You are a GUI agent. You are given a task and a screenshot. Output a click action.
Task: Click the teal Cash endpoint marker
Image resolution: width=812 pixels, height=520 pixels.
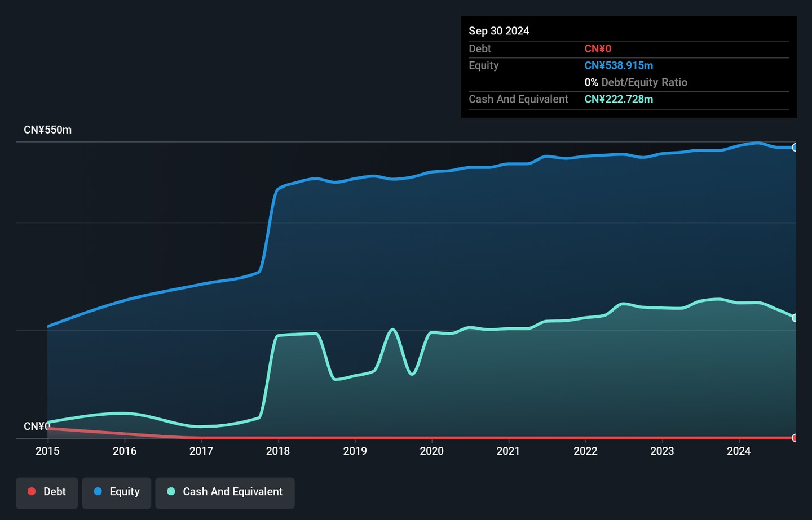[795, 318]
